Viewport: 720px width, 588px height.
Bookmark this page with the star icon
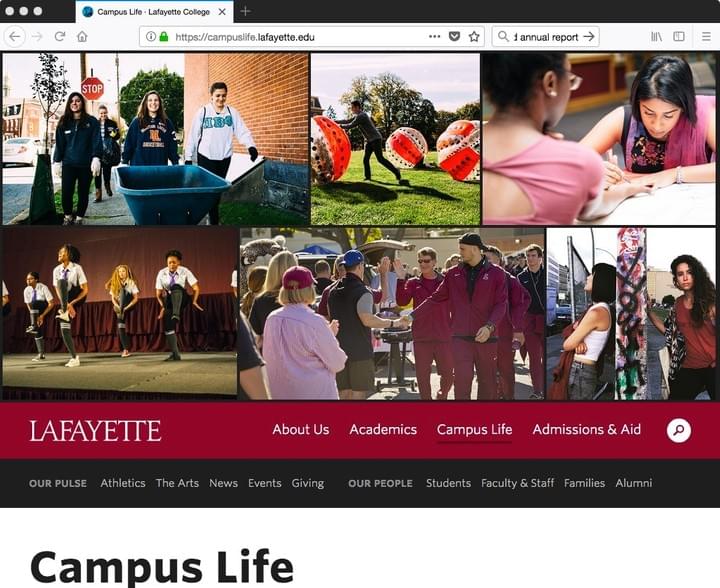click(474, 37)
